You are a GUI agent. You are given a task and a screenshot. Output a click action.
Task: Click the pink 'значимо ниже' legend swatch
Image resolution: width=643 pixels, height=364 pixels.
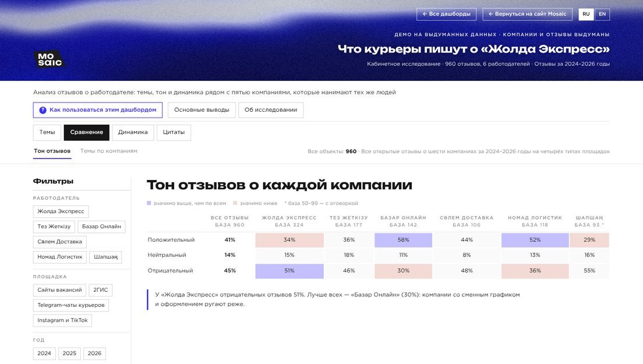pos(235,203)
